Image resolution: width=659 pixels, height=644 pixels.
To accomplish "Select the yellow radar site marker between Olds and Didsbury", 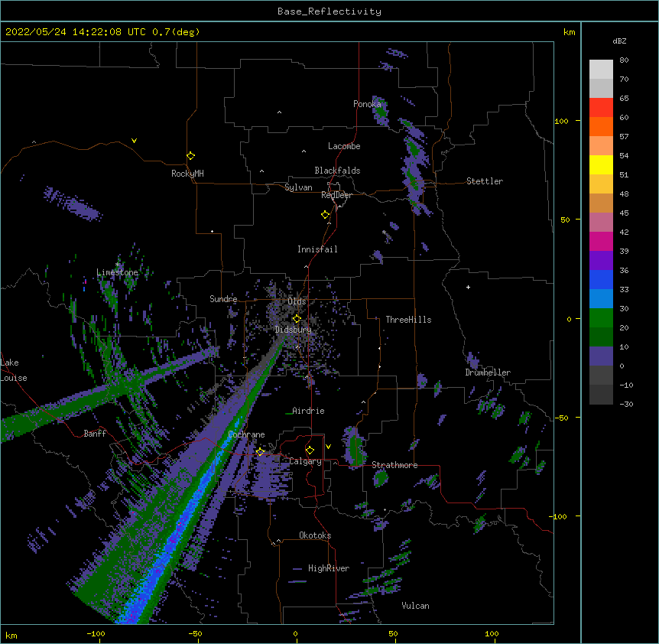I will (297, 319).
